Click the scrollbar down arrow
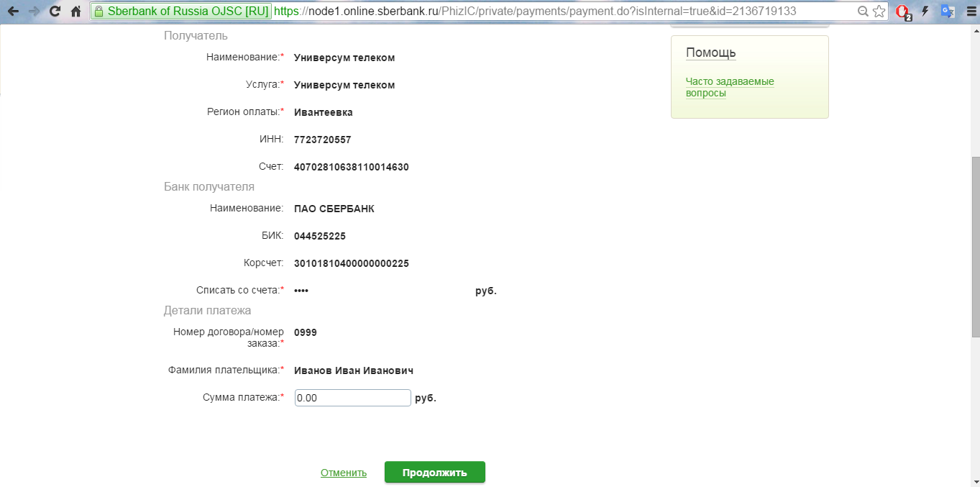Viewport: 980px width, 487px height. 975,481
